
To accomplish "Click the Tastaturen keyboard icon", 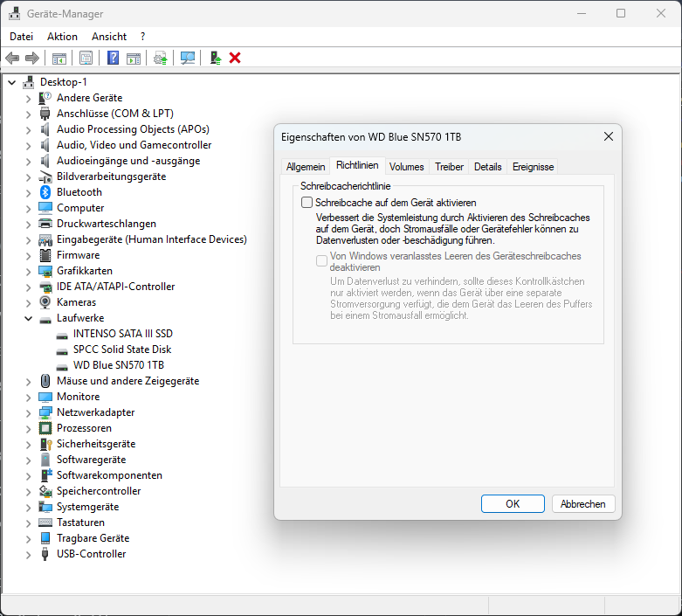I will click(45, 523).
